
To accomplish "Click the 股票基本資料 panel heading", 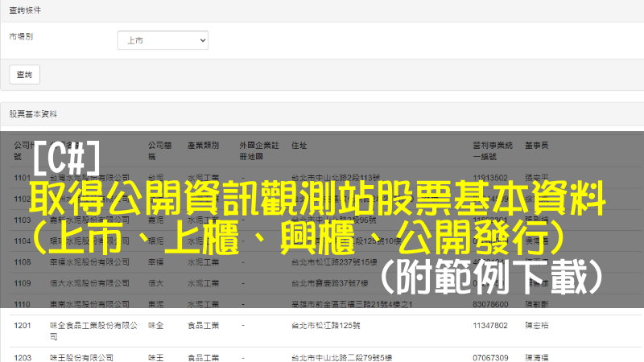I will (x=33, y=114).
